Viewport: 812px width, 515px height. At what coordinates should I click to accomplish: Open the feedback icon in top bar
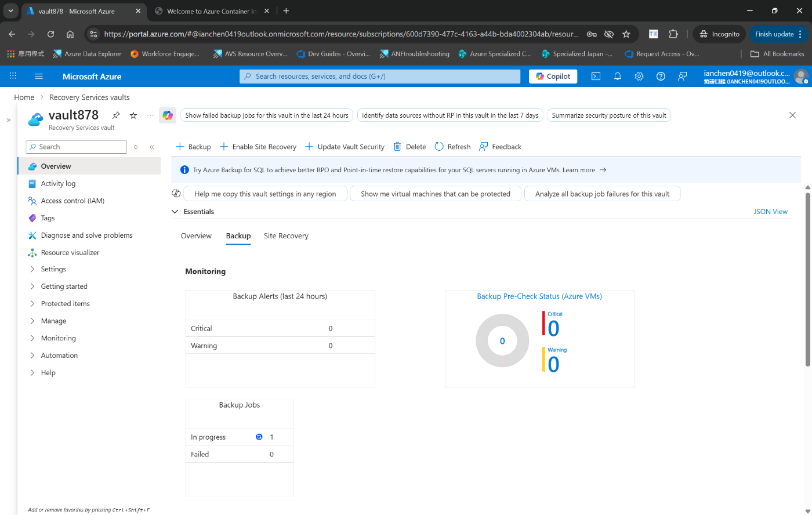coord(683,76)
